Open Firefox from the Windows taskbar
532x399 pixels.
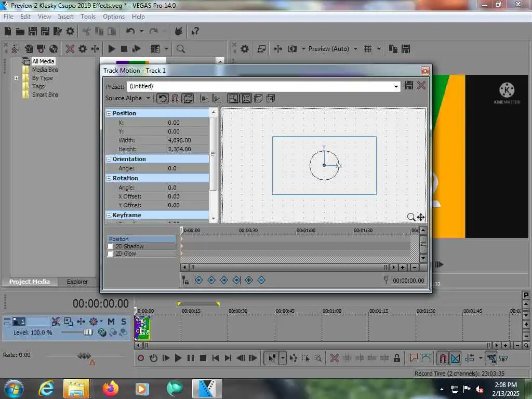click(110, 389)
